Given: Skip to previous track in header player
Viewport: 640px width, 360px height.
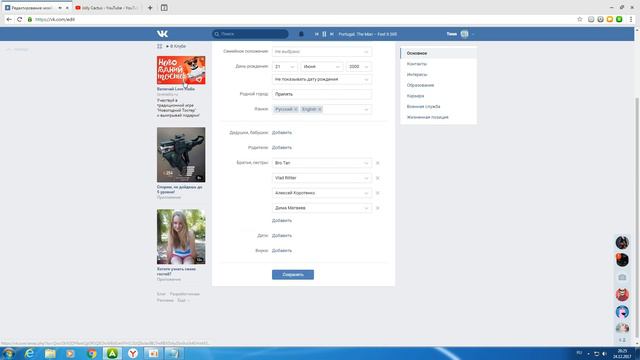Looking at the screenshot, I should pos(317,34).
